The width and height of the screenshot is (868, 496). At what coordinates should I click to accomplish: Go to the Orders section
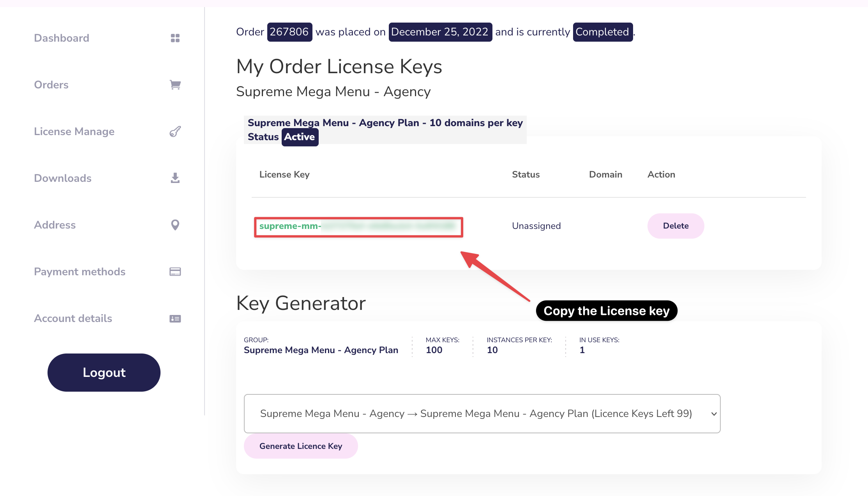pyautogui.click(x=51, y=84)
